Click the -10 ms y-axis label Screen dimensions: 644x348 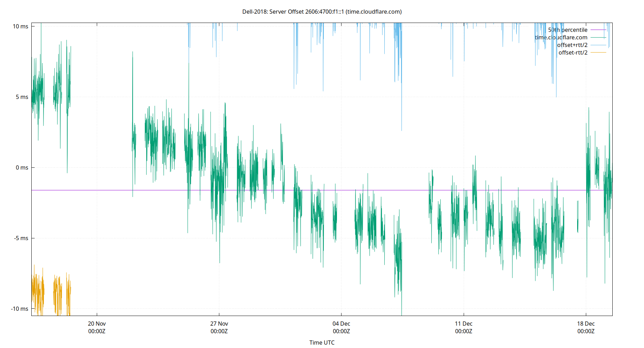(19, 309)
